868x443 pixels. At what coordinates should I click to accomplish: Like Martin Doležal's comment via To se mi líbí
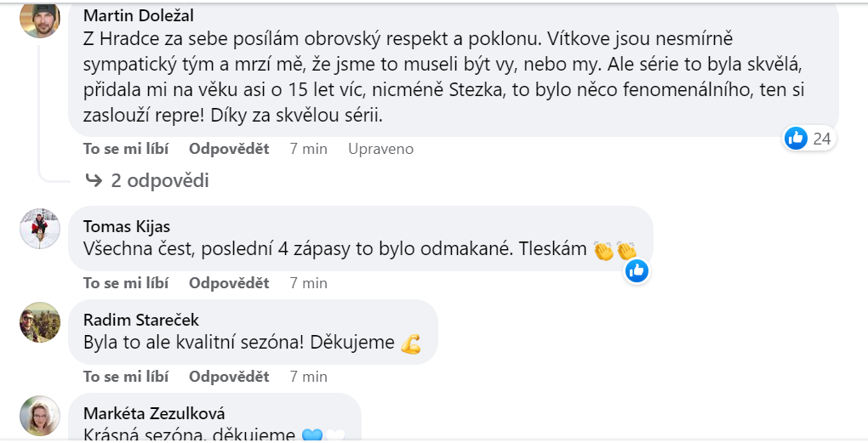pos(126,149)
